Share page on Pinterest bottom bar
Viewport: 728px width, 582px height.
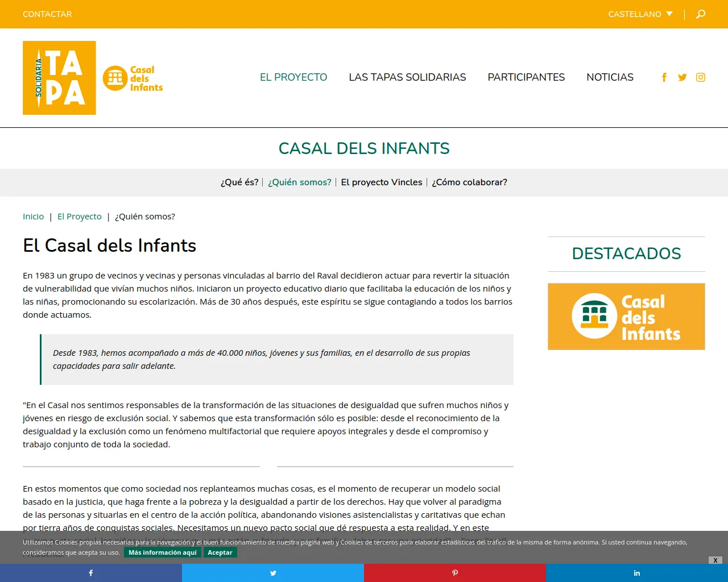coord(455,573)
